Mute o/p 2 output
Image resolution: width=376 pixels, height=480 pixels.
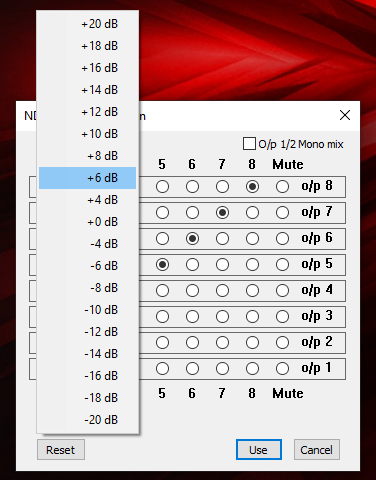pyautogui.click(x=282, y=343)
